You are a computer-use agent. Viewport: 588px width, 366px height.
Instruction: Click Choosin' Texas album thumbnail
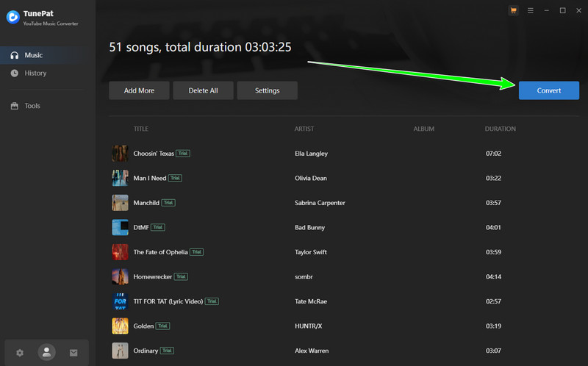pos(120,154)
